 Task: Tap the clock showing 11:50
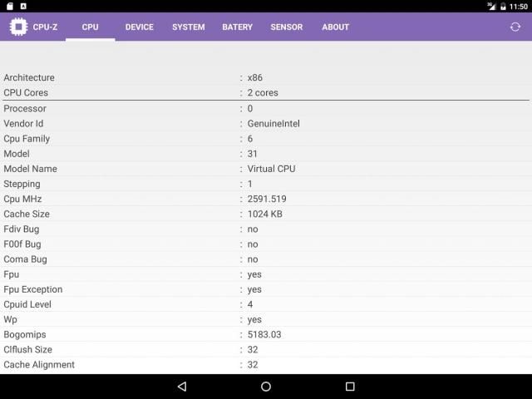[x=519, y=6]
